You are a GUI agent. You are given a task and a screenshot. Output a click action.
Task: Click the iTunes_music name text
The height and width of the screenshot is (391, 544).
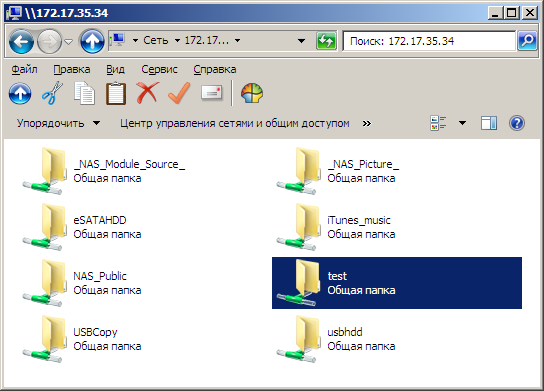pyautogui.click(x=359, y=220)
